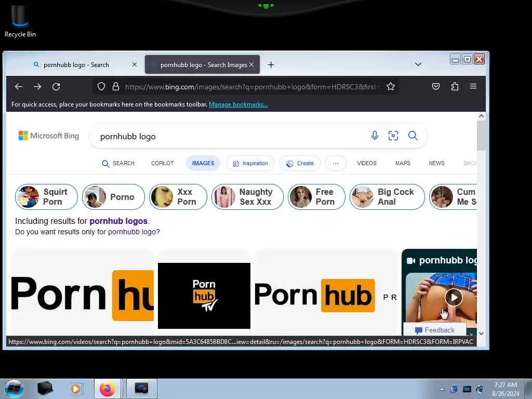This screenshot has width=532, height=399.
Task: Go to the NEWS tab
Action: pos(436,163)
